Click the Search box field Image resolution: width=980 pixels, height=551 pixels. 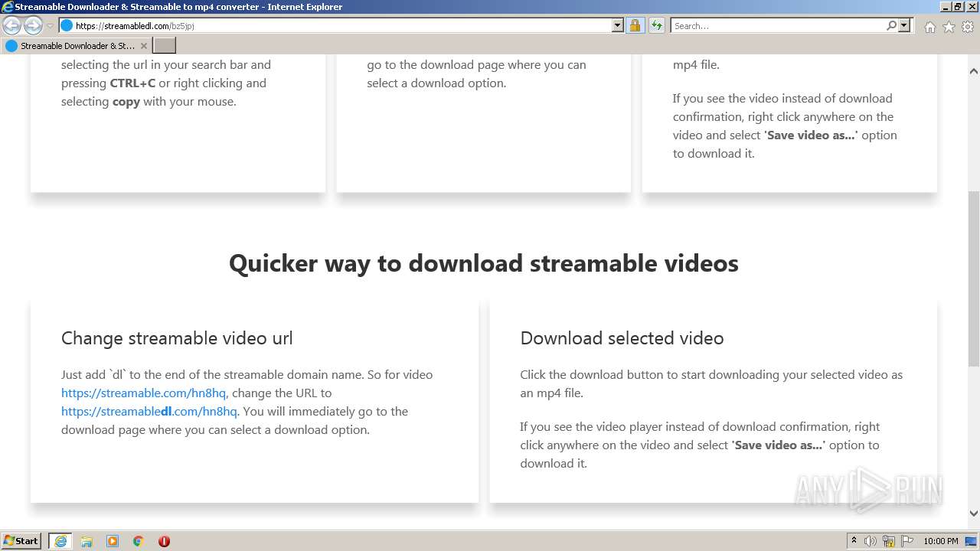777,25
